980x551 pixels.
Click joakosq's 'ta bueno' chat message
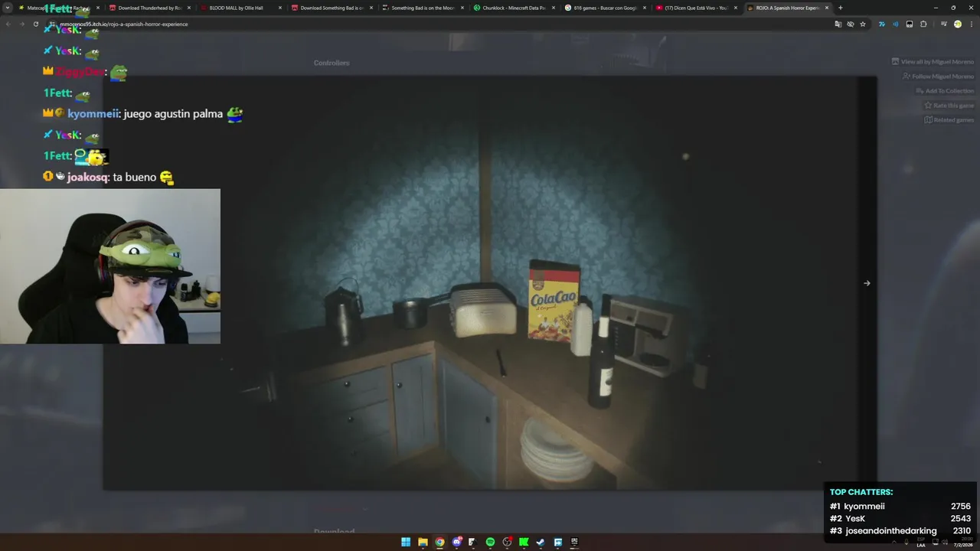(135, 177)
